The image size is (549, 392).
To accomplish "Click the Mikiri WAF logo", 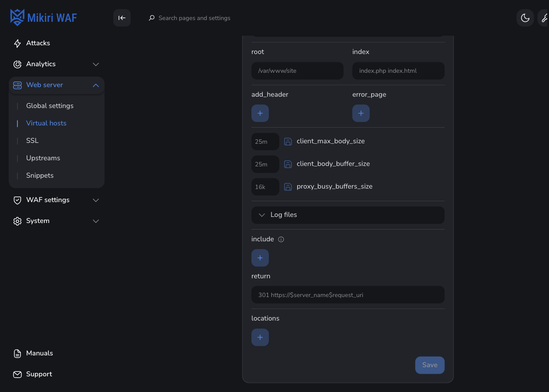I will [44, 18].
